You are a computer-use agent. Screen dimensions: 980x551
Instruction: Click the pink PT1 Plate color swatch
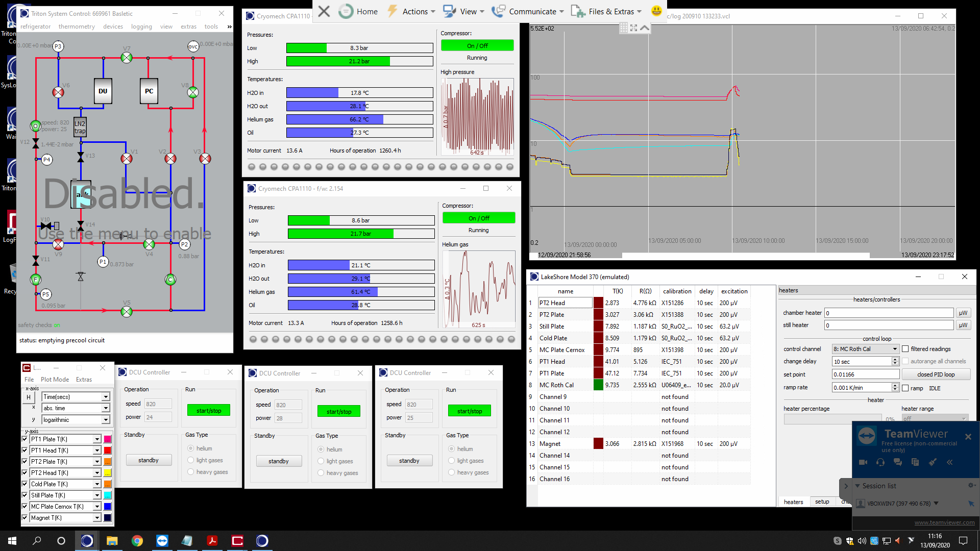(108, 439)
